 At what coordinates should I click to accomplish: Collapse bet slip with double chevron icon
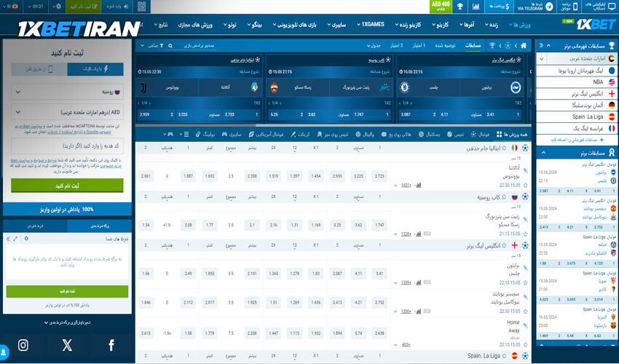8,239
